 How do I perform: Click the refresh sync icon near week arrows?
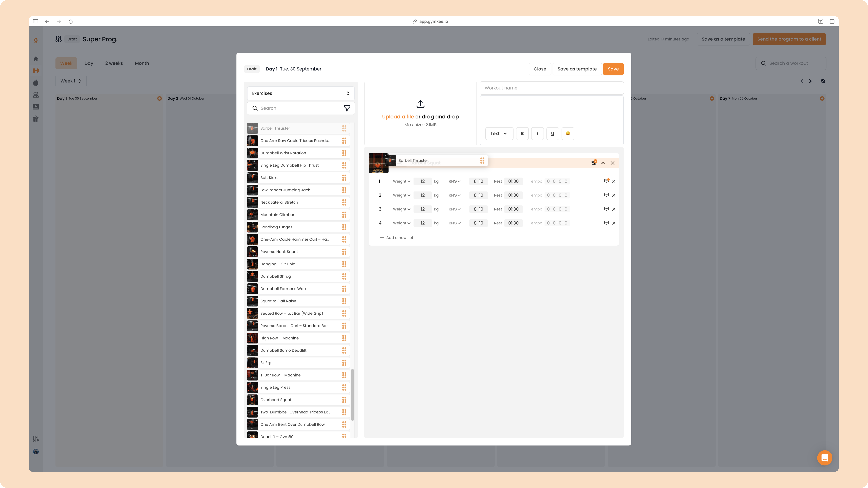(823, 81)
